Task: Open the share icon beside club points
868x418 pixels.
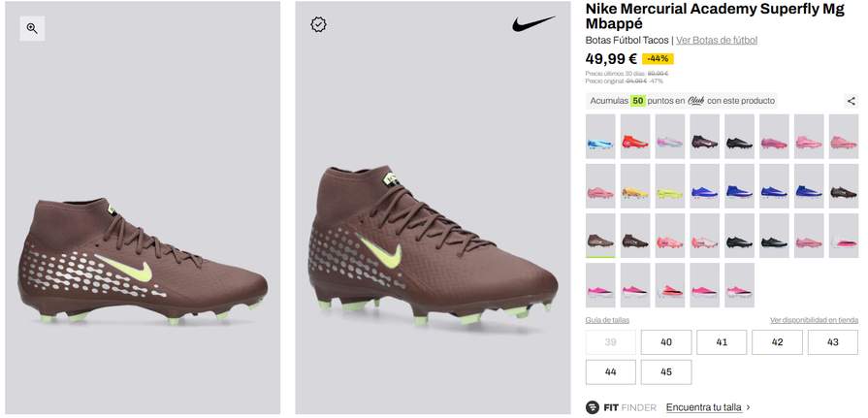Action: point(851,101)
